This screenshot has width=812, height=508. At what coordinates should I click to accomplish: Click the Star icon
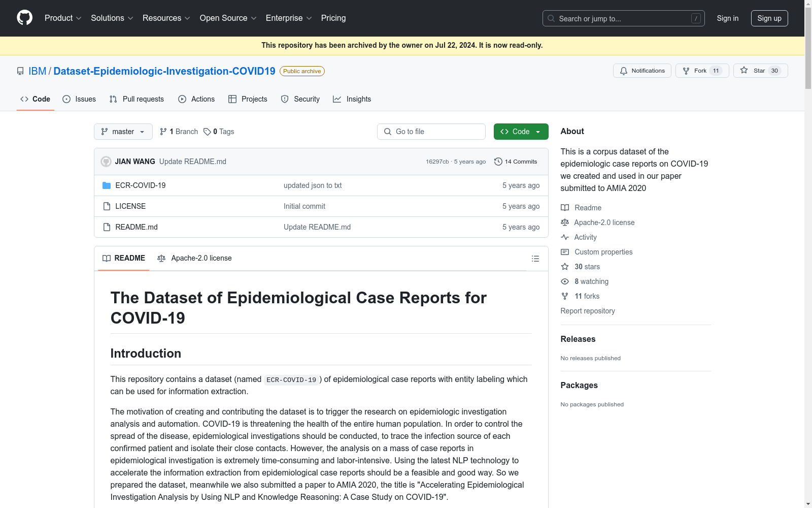coord(744,70)
